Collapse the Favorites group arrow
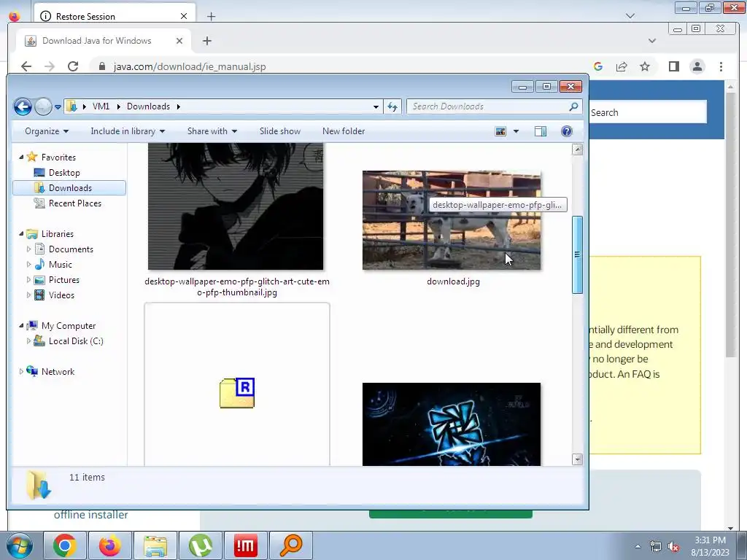This screenshot has width=747, height=560. click(x=21, y=157)
